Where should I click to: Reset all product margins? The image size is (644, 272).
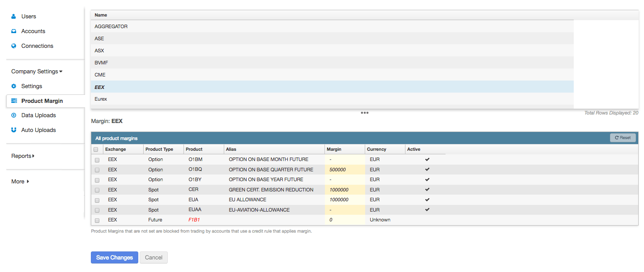click(x=623, y=138)
